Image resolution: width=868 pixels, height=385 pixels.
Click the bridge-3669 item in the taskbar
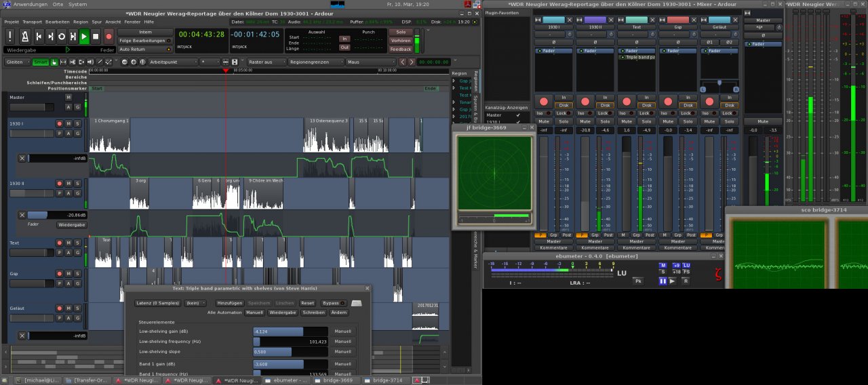[338, 380]
